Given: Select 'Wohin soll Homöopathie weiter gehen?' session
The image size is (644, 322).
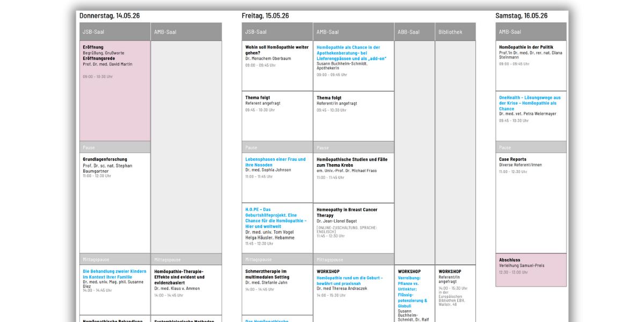Looking at the screenshot, I should (x=277, y=50).
